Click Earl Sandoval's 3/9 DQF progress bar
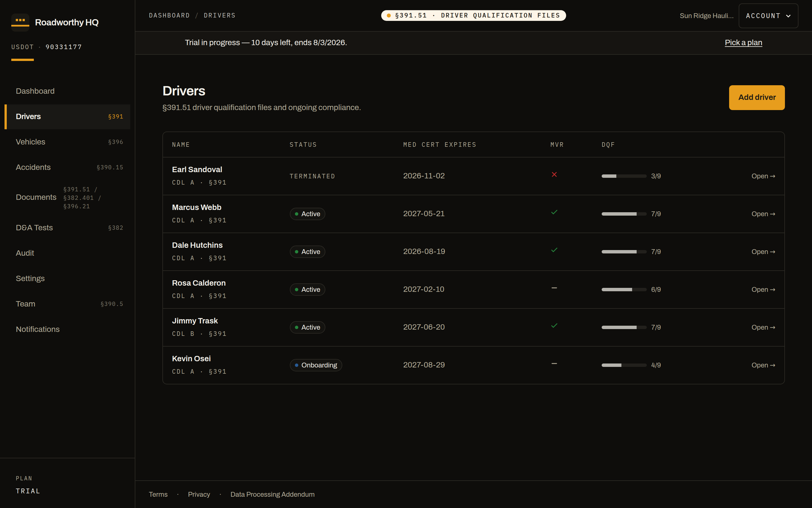Screen dimensions: 812x508 (x=624, y=176)
